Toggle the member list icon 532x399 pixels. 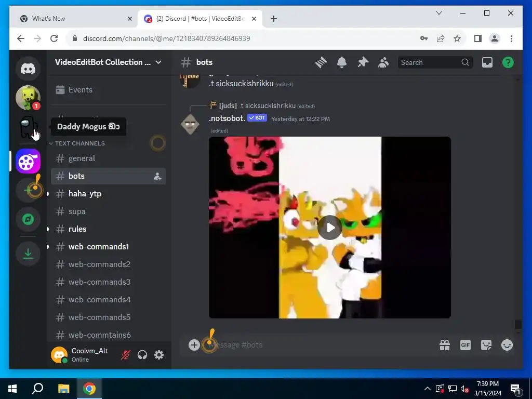pyautogui.click(x=383, y=62)
